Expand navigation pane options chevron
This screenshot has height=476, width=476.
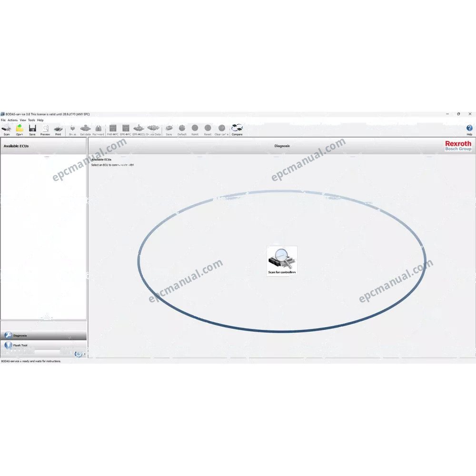tap(84, 354)
